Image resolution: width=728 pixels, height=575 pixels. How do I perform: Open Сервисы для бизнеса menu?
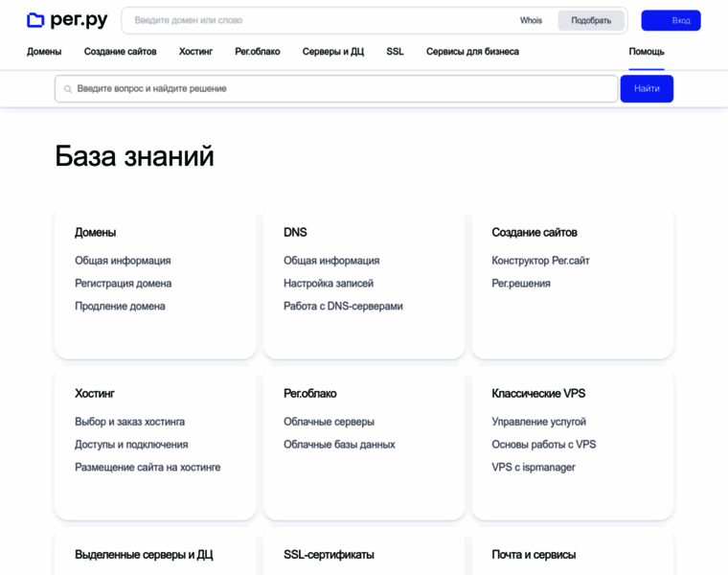pyautogui.click(x=472, y=52)
